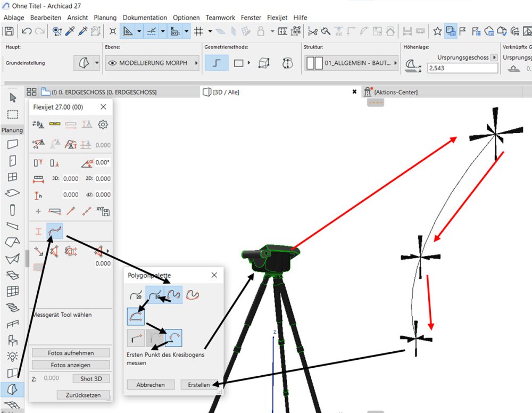532x413 pixels.
Task: Open the Flexijet menu
Action: click(277, 18)
